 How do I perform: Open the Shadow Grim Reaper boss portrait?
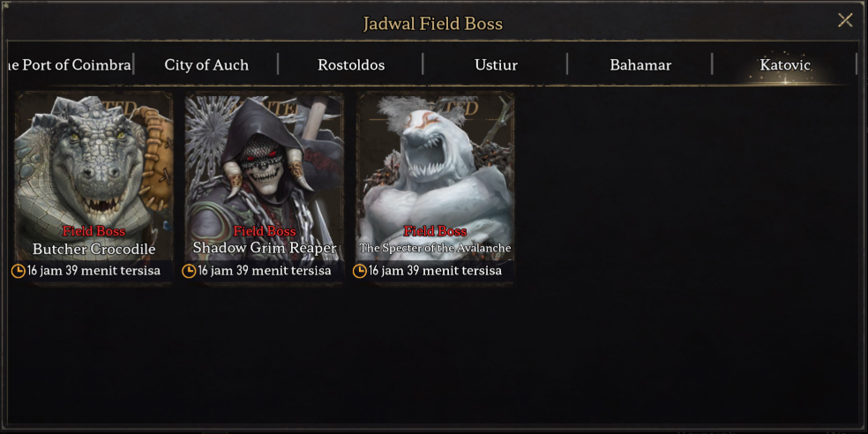(265, 177)
